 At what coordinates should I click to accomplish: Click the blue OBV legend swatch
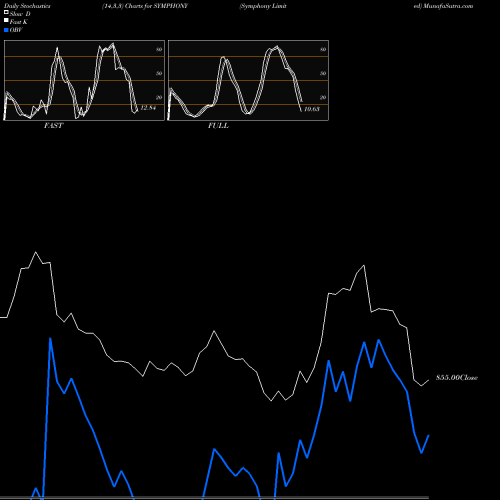coord(6,30)
